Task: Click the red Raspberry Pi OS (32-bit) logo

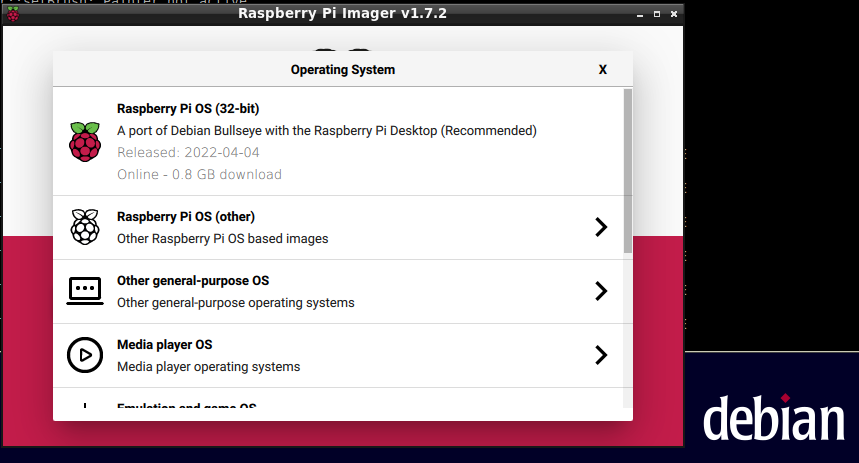Action: pos(85,141)
